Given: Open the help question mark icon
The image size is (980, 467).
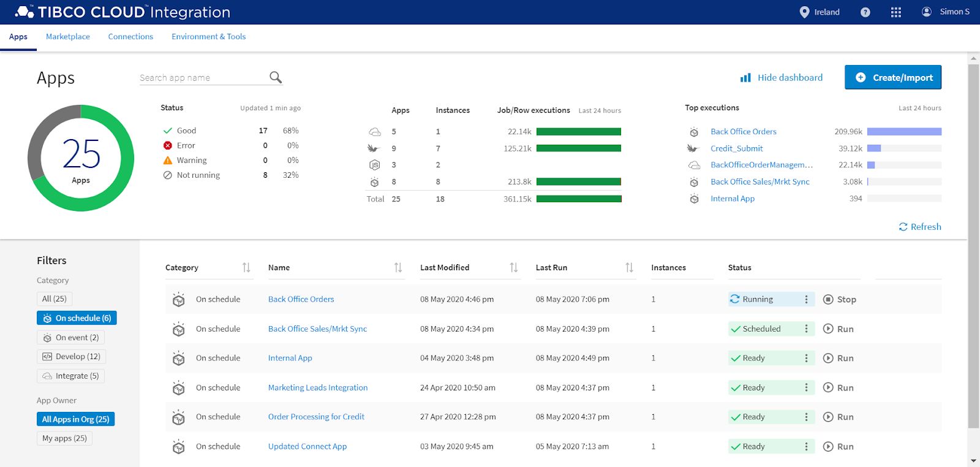Looking at the screenshot, I should pos(865,12).
